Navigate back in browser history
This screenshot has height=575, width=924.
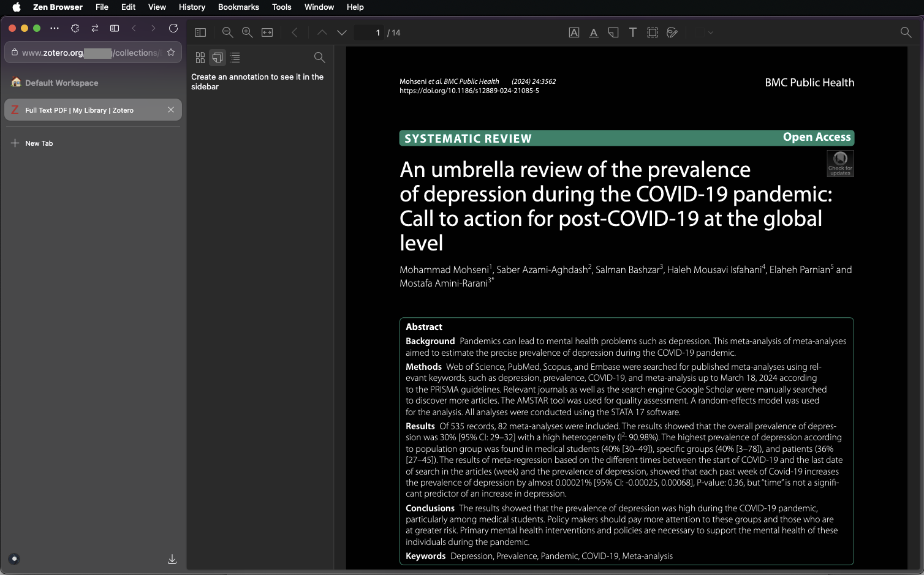(134, 28)
